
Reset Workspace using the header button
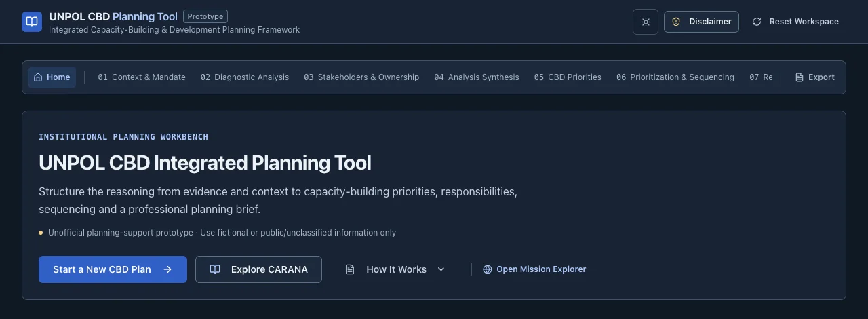coord(795,22)
